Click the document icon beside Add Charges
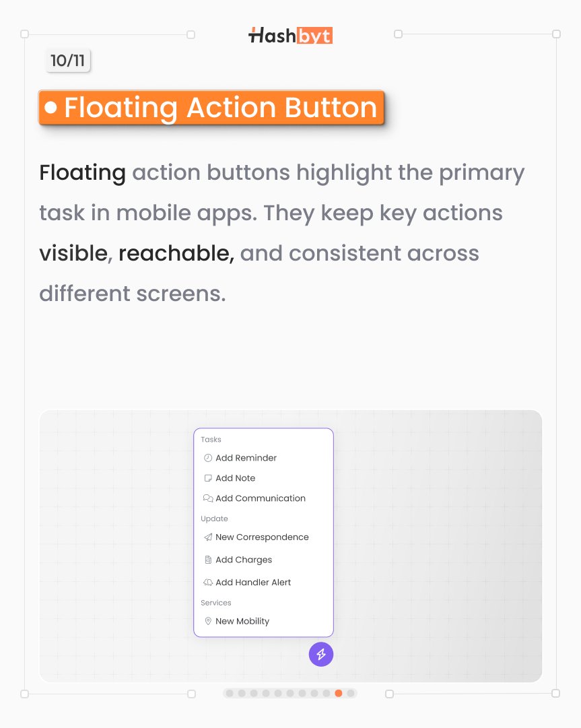 pyautogui.click(x=208, y=560)
